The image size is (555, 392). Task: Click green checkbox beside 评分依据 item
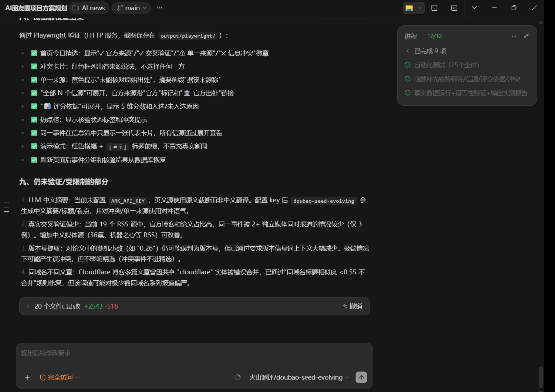coord(34,106)
